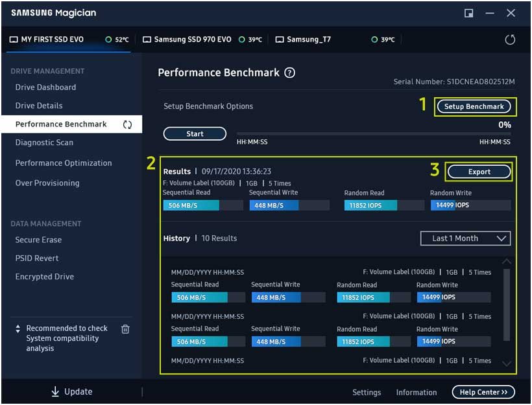Click the drive icon of Samsung_T7
This screenshot has height=405, width=532.
(x=279, y=40)
